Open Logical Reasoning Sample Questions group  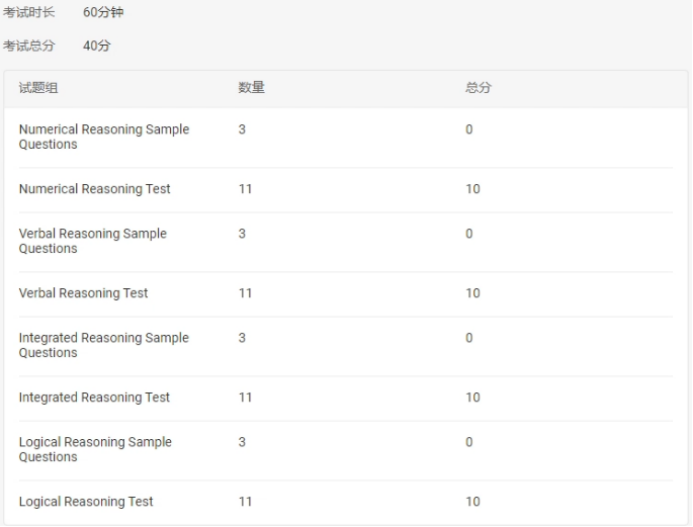(95, 449)
